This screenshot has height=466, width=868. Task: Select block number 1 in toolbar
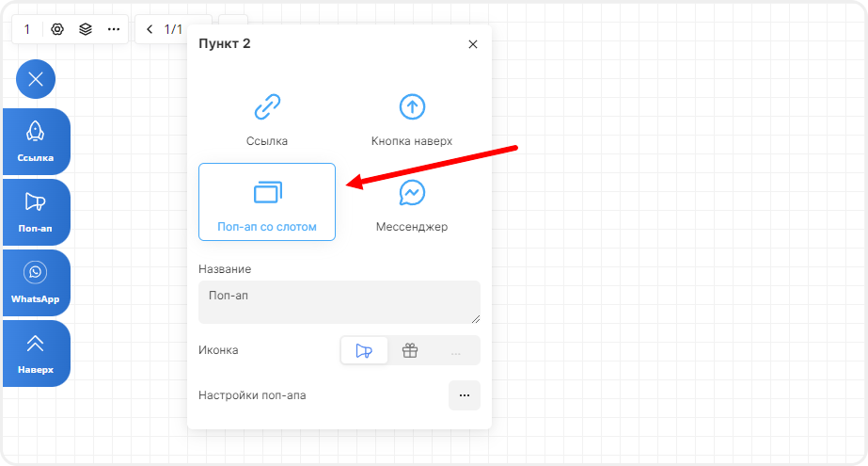tap(27, 29)
